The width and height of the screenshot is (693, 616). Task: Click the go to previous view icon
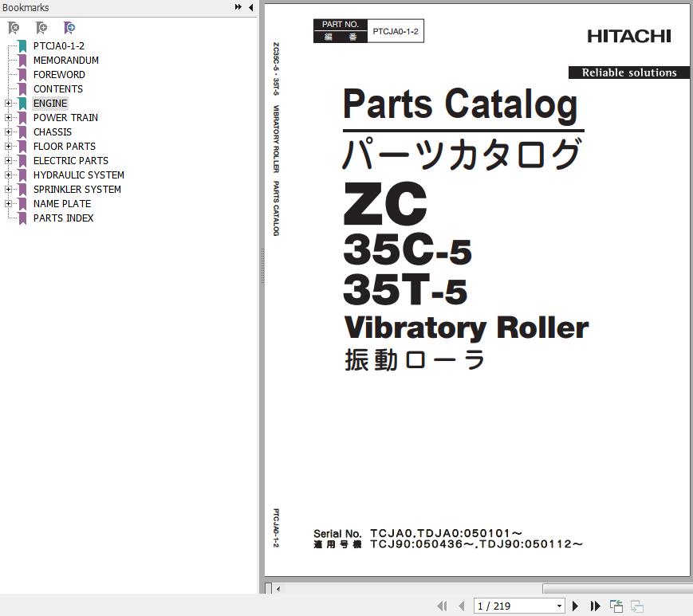pos(616,606)
